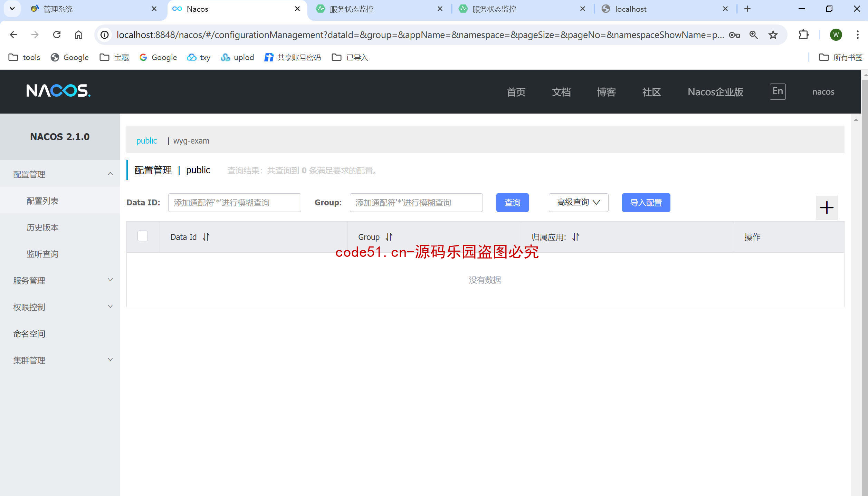Open the Chrome three-dot menu
This screenshot has height=496, width=868.
point(858,35)
